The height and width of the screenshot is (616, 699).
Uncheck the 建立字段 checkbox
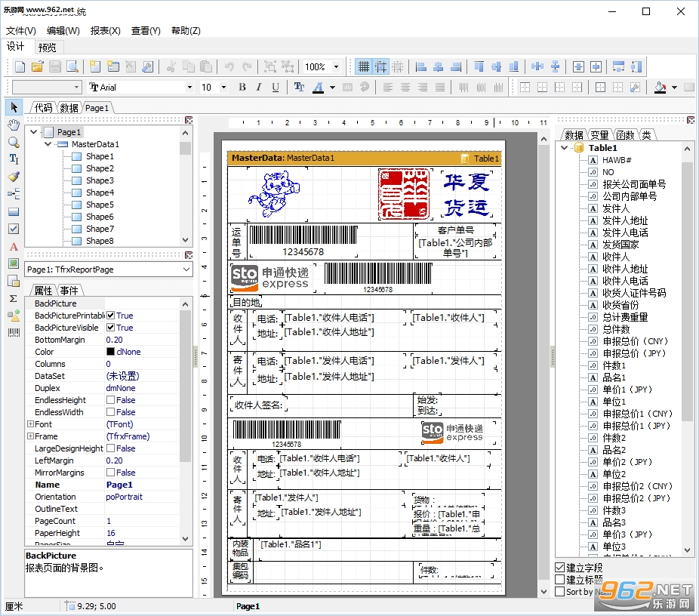[x=560, y=568]
